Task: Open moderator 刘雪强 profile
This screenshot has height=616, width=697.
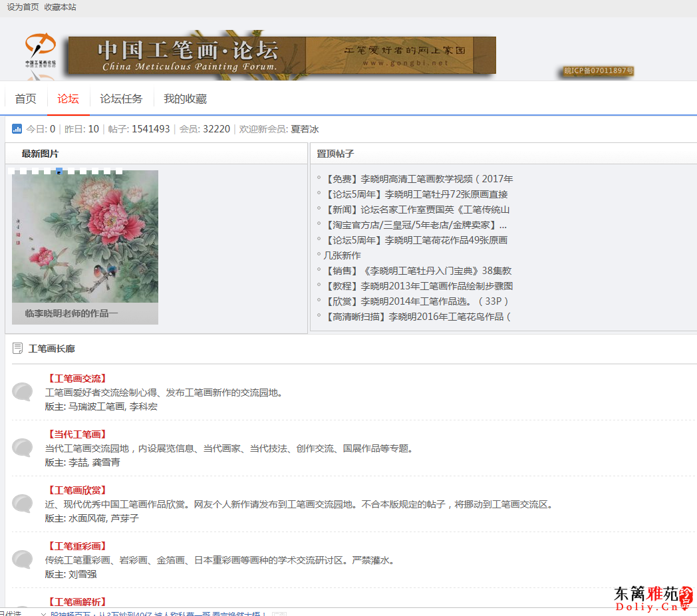Action: pos(82,574)
